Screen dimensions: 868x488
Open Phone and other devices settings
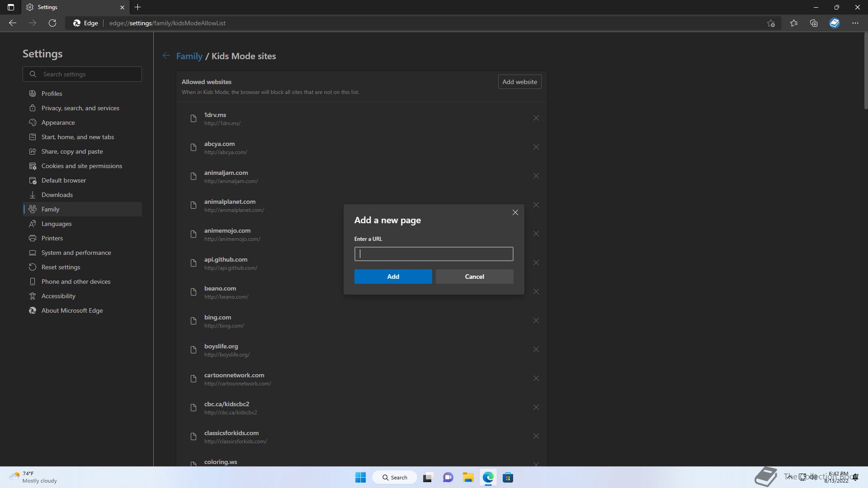click(82, 282)
